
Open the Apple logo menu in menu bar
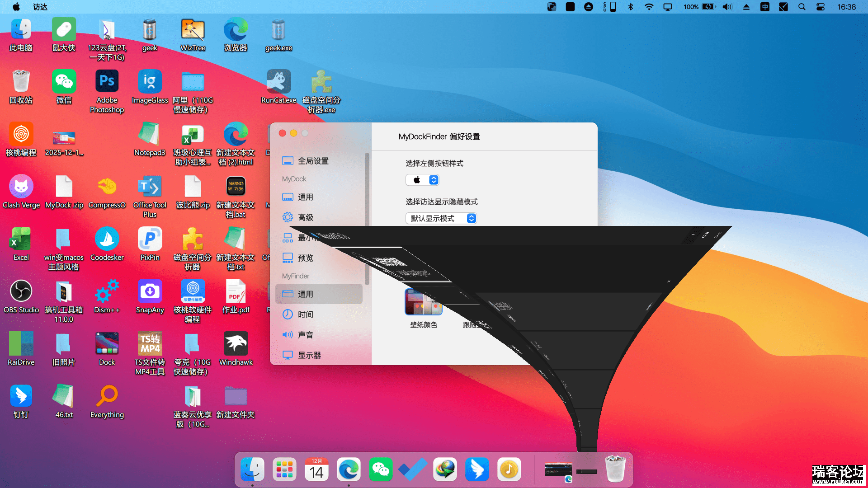tap(16, 7)
